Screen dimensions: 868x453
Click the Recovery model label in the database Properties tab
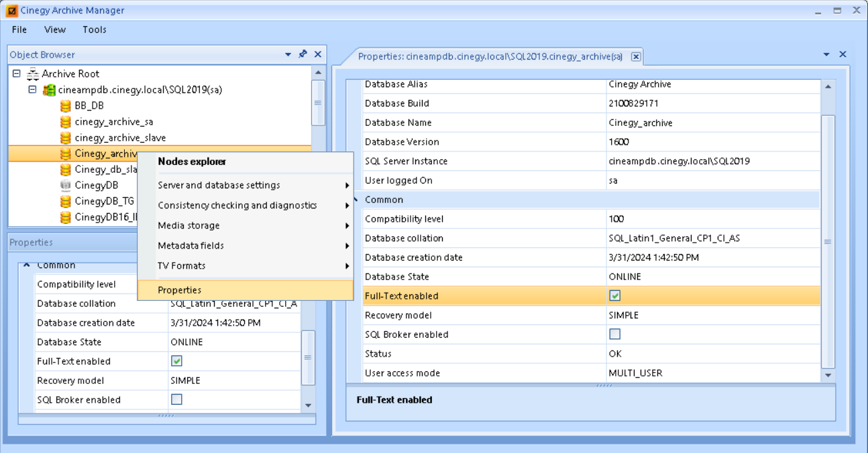pyautogui.click(x=398, y=316)
